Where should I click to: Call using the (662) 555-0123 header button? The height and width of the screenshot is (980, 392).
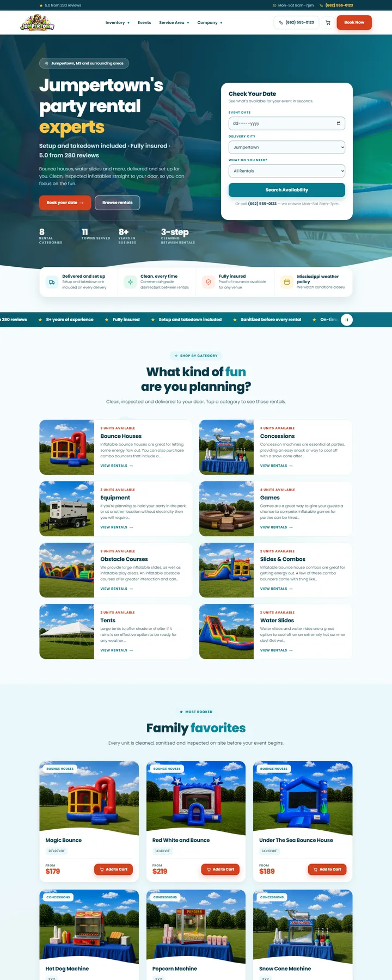pyautogui.click(x=296, y=22)
